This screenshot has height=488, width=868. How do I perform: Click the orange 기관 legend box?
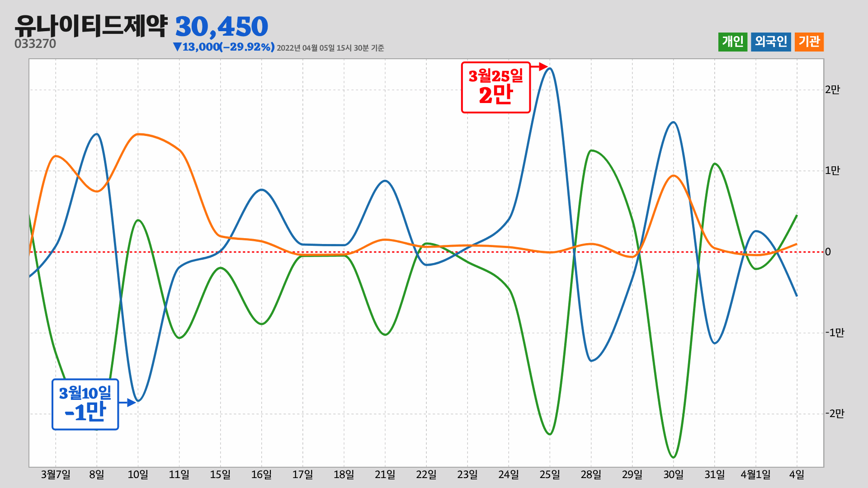(x=809, y=42)
